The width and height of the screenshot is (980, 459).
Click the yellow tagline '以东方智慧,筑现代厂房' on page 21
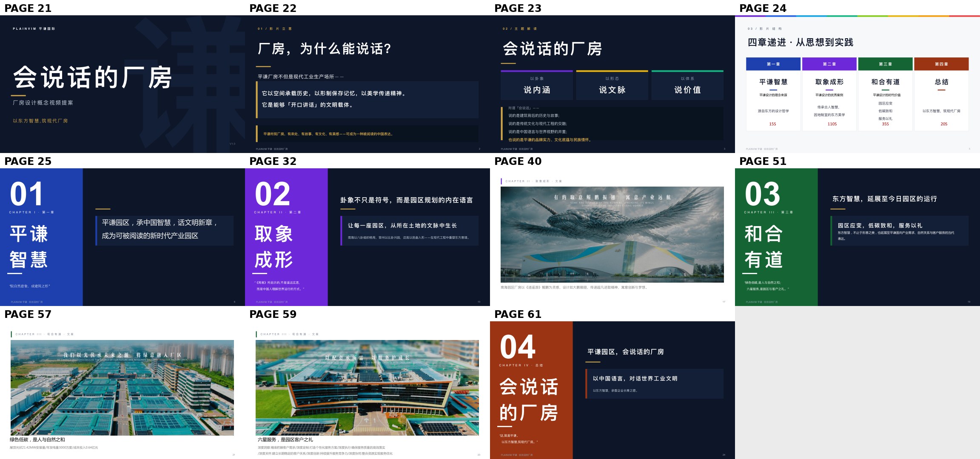coord(40,121)
